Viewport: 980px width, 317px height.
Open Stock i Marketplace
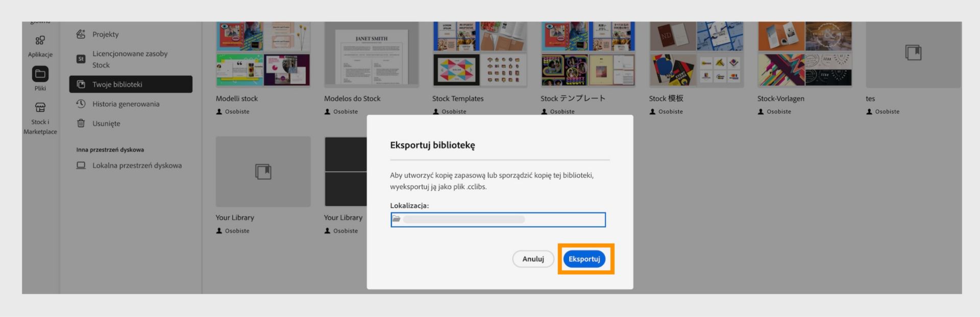(x=40, y=118)
